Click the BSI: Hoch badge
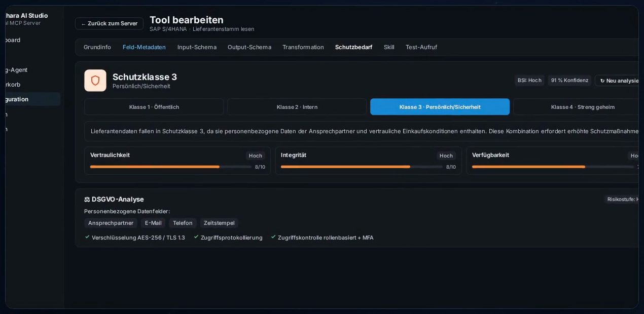The image size is (644, 314). click(529, 81)
